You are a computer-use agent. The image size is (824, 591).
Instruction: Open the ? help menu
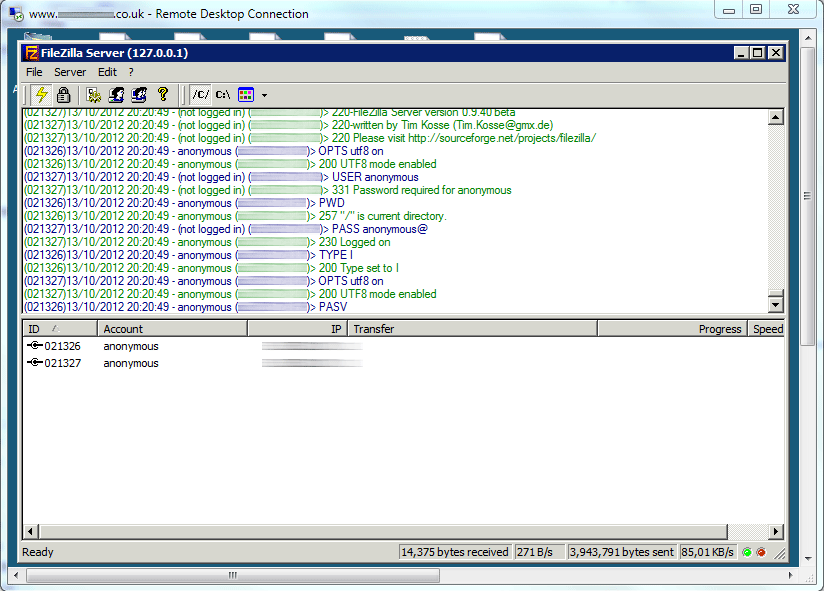131,72
